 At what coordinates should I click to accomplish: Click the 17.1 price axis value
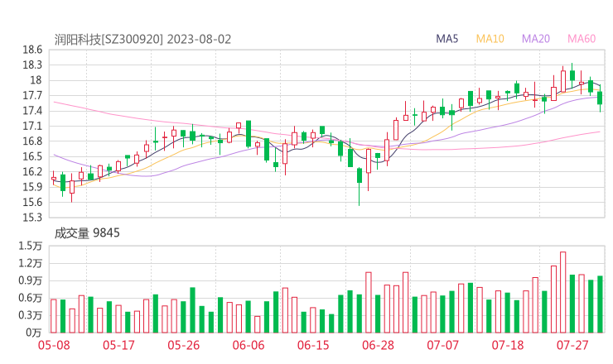(32, 126)
